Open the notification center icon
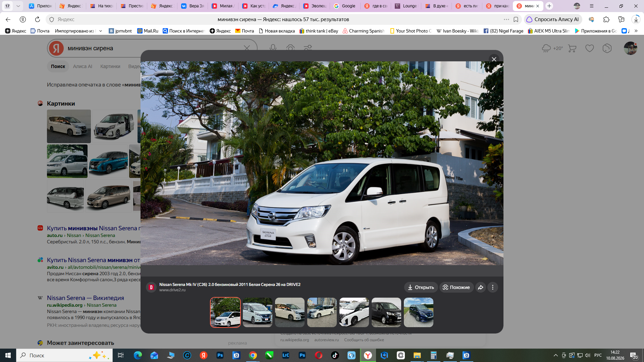 click(634, 355)
